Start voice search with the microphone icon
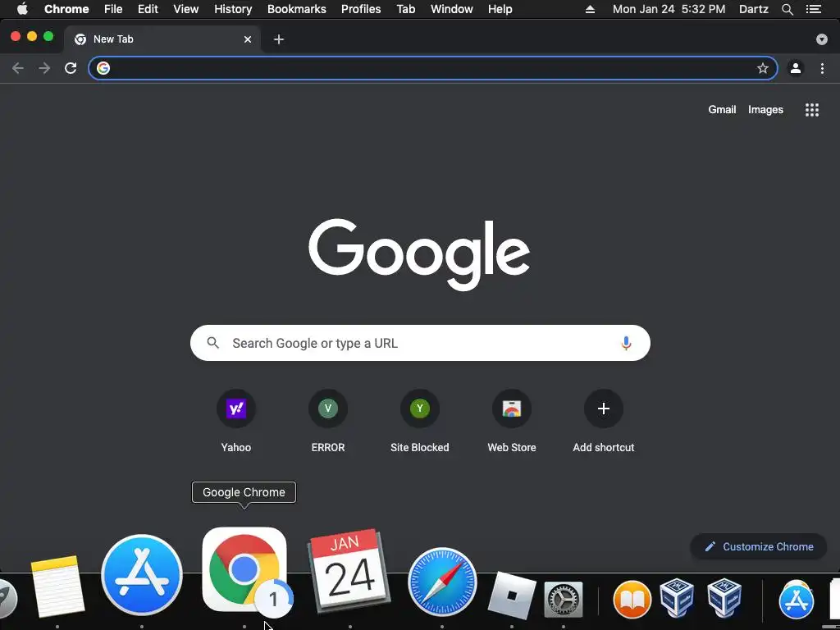Viewport: 840px width, 630px height. point(626,343)
